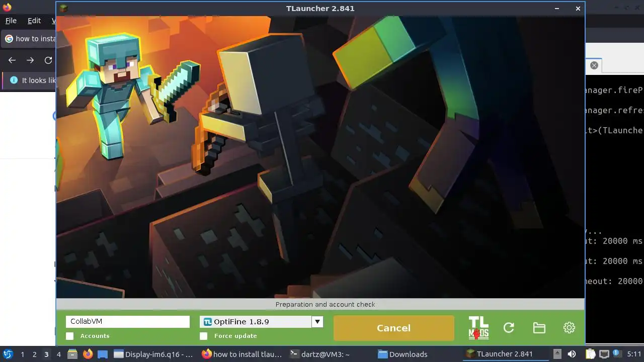Expand the OptiFine 1.8.9 version dropdown arrow
This screenshot has width=644, height=362.
click(x=317, y=322)
